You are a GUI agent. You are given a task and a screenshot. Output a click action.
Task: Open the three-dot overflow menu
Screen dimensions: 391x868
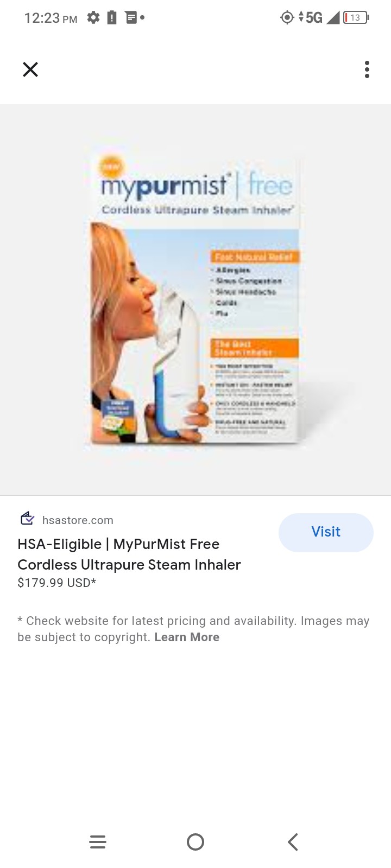coord(367,69)
